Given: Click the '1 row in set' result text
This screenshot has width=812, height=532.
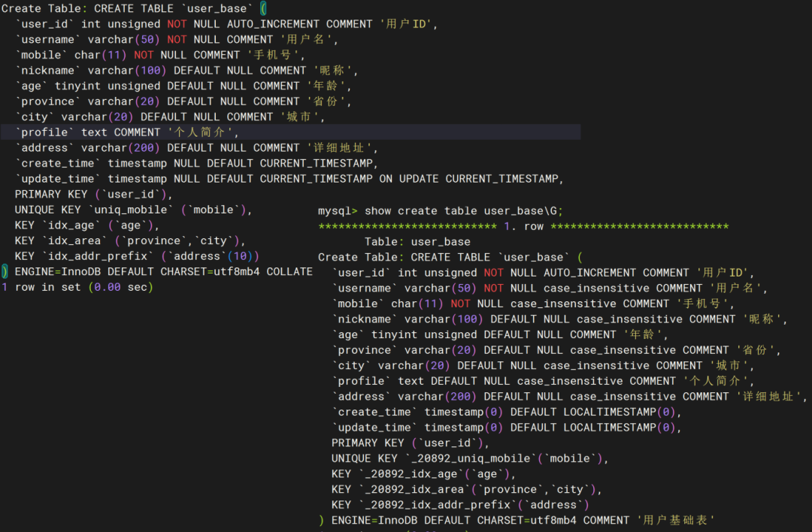Looking at the screenshot, I should tap(77, 287).
